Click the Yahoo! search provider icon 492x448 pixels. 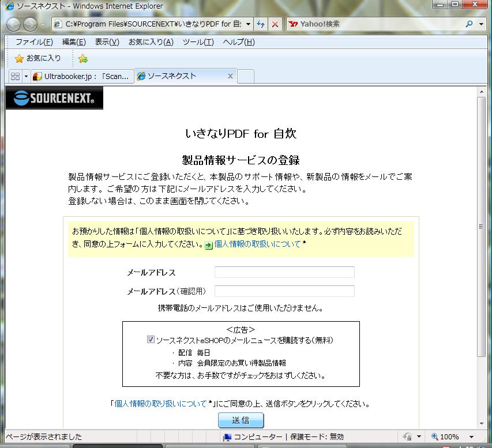click(x=293, y=24)
